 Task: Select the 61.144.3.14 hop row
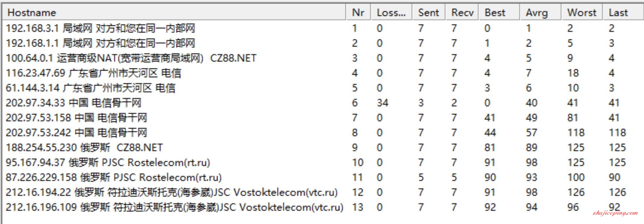pos(322,88)
